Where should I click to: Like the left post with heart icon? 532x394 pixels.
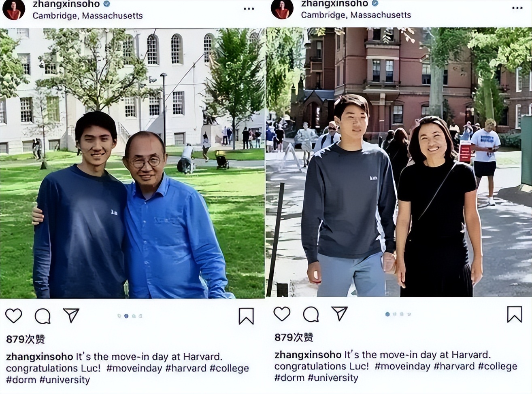click(13, 316)
